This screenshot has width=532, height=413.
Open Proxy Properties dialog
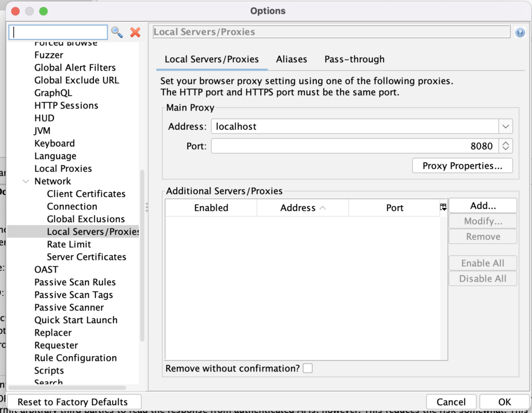pos(462,166)
